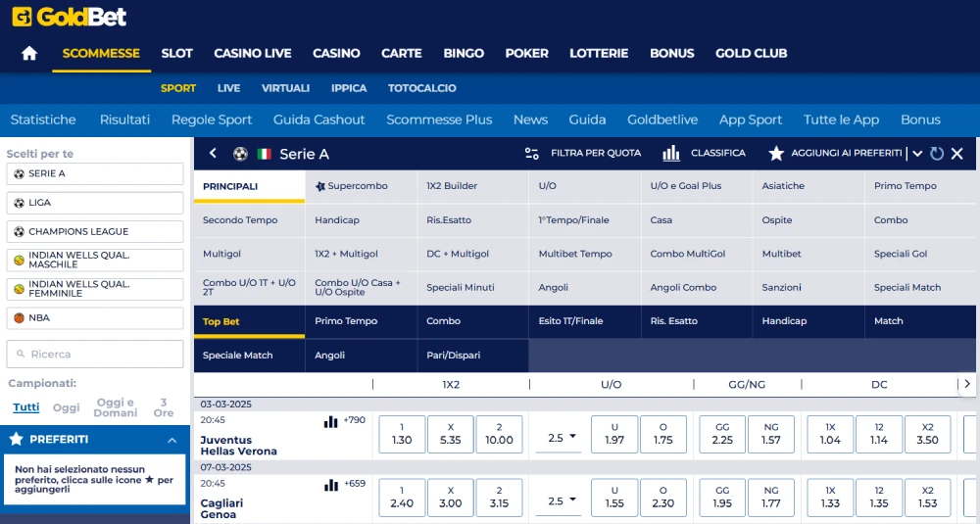980x524 pixels.
Task: Select the Supercombo market tab
Action: (361, 186)
